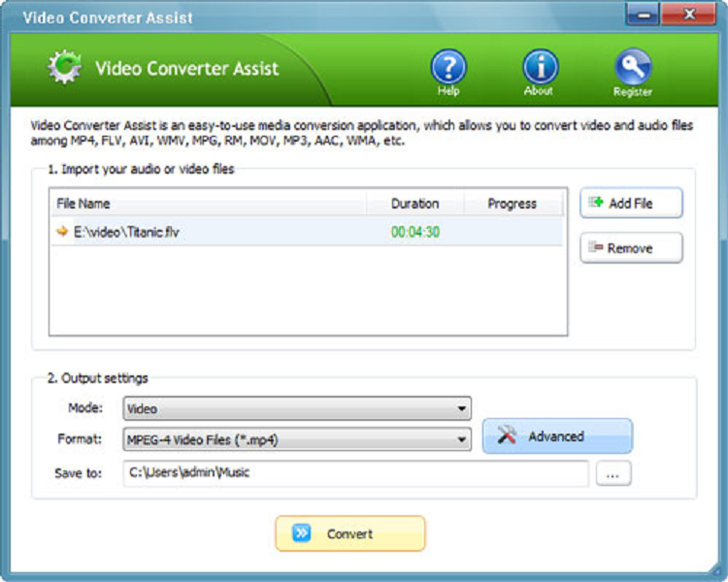
Task: Open the Advanced output settings
Action: [x=557, y=436]
